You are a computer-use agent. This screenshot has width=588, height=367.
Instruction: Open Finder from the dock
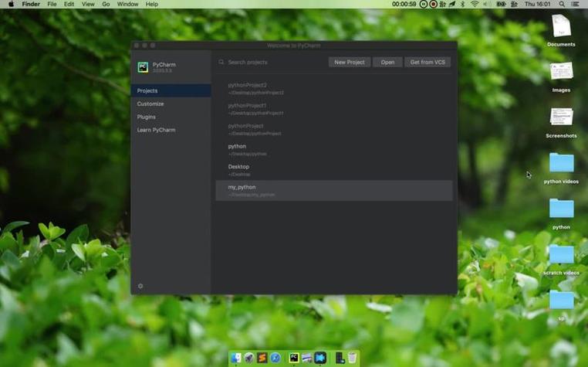pyautogui.click(x=236, y=358)
